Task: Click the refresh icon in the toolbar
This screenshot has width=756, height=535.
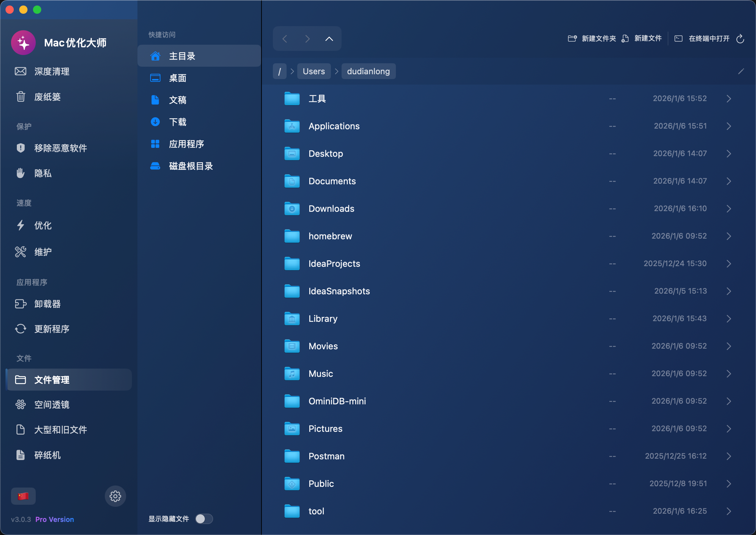Action: (x=740, y=39)
